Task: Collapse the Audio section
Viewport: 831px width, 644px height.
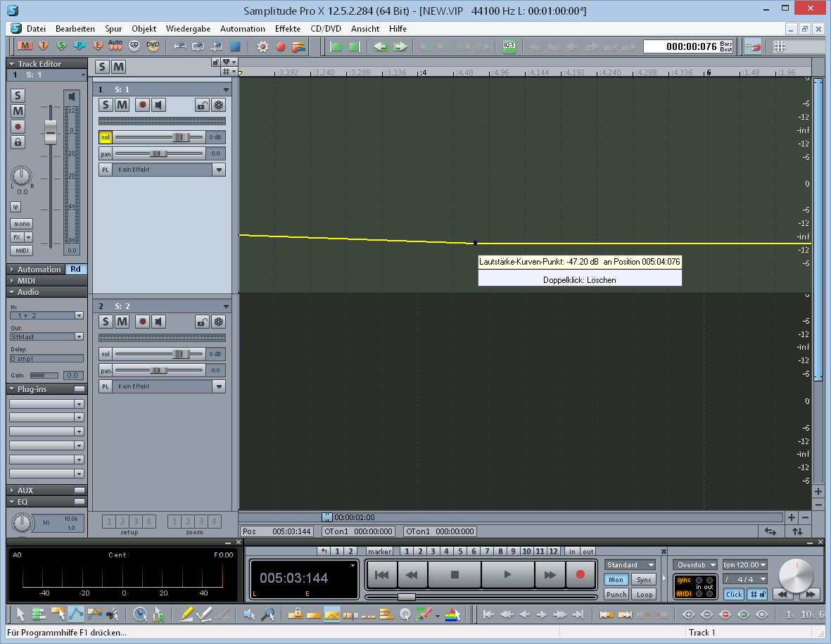Action: coord(12,292)
